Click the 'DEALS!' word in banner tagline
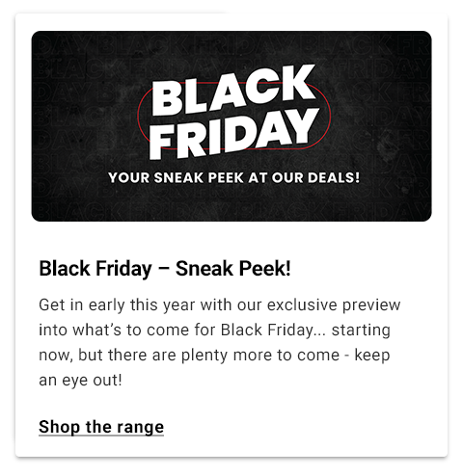 334,177
